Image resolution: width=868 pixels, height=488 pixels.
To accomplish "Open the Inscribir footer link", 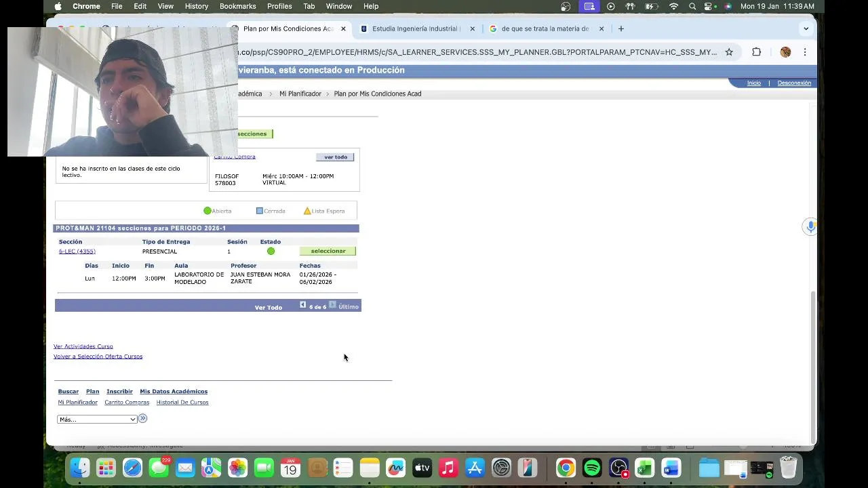I will pos(119,391).
